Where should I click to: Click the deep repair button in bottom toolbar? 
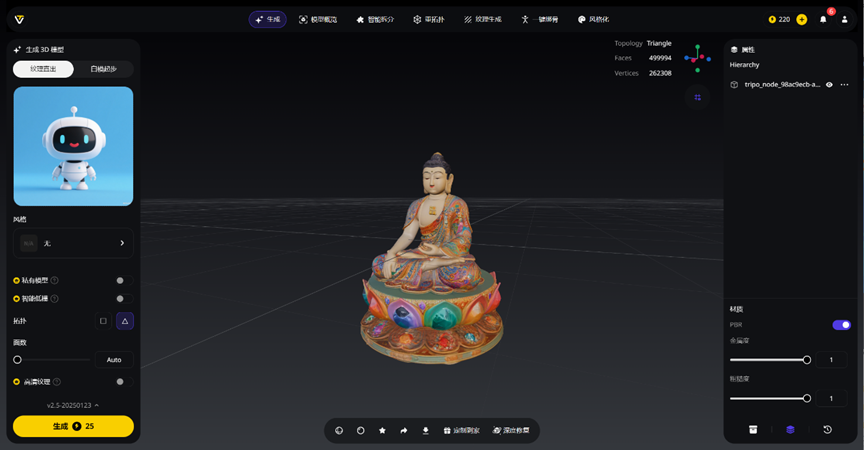(511, 431)
